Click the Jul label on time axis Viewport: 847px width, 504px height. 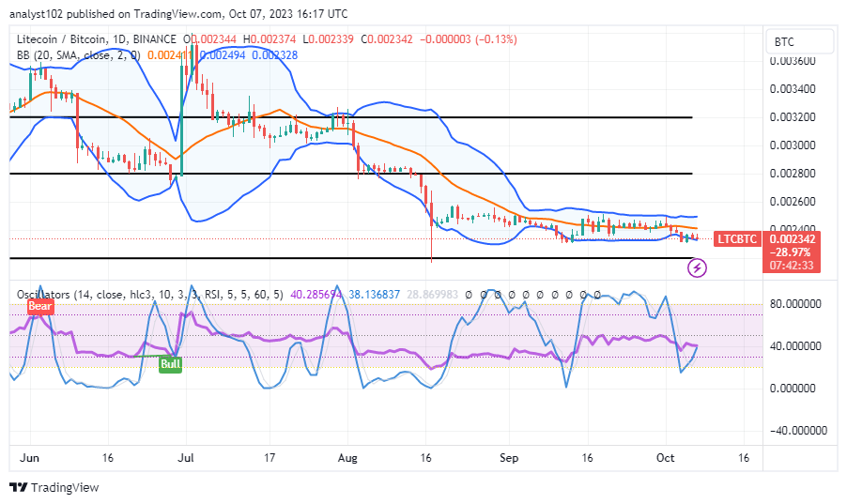186,458
